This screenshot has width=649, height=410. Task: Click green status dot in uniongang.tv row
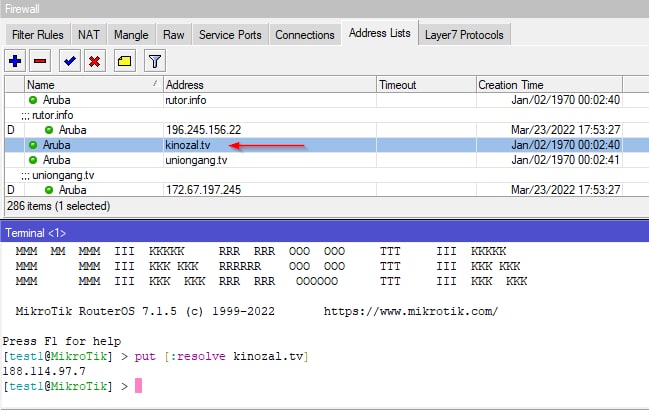tap(33, 160)
